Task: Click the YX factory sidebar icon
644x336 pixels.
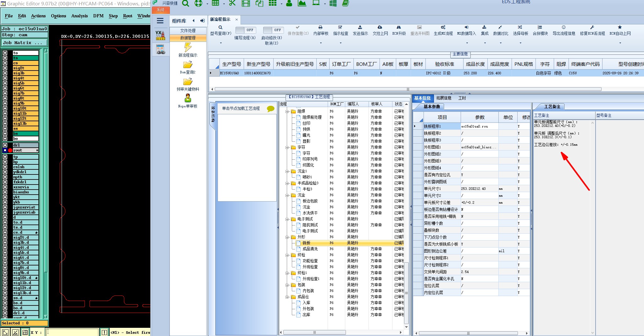Action: [160, 35]
